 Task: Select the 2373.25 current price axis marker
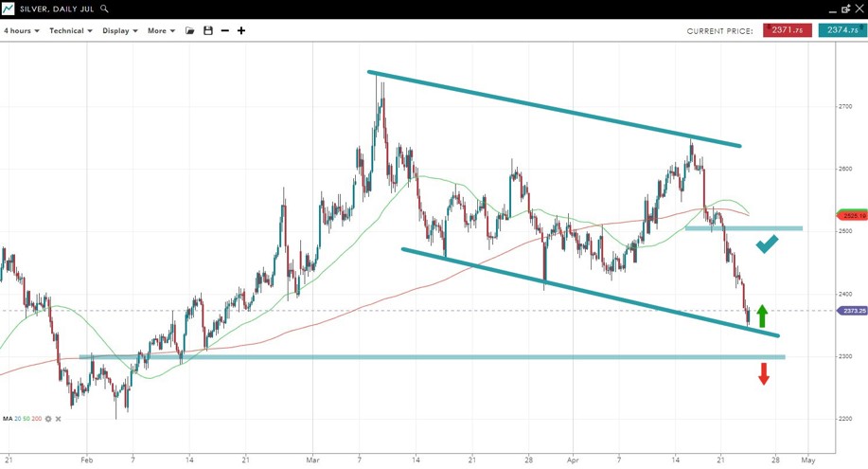[851, 310]
